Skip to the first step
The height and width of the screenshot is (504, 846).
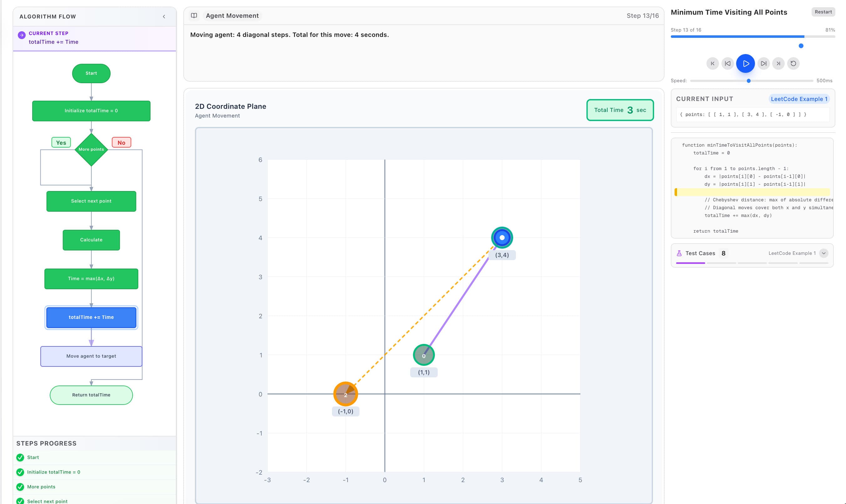(712, 63)
